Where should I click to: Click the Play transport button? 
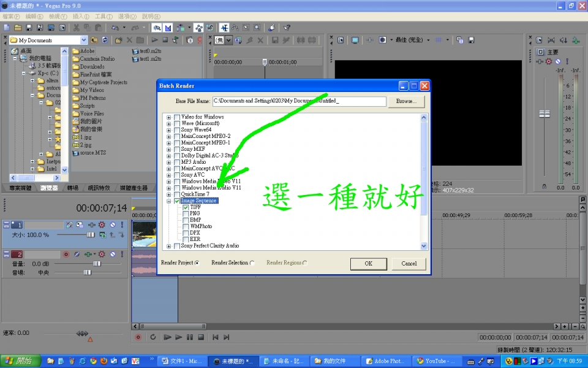(179, 337)
